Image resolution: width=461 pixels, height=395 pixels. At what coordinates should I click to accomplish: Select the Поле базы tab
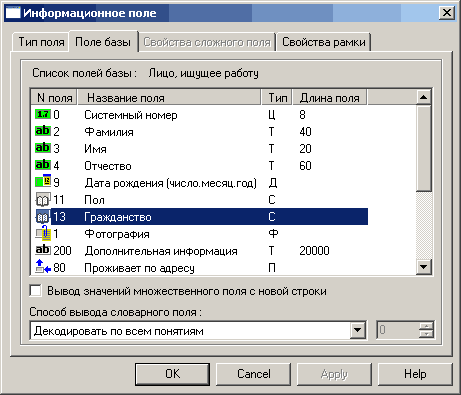coord(103,42)
